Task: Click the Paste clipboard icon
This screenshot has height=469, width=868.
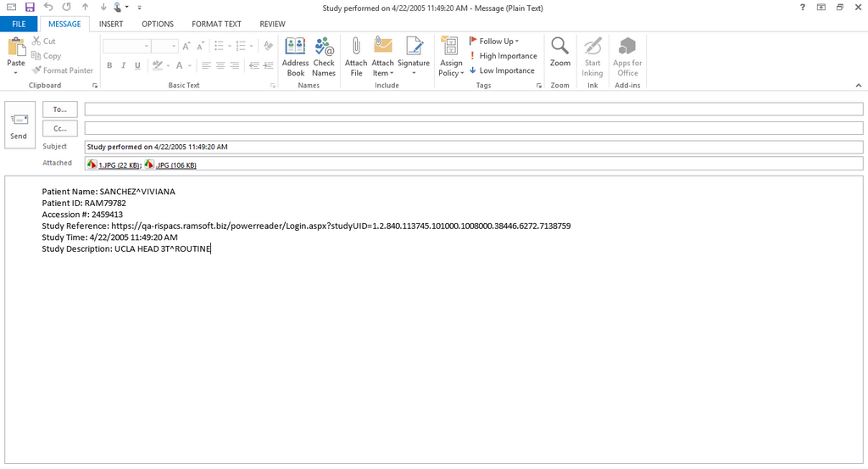Action: point(16,47)
